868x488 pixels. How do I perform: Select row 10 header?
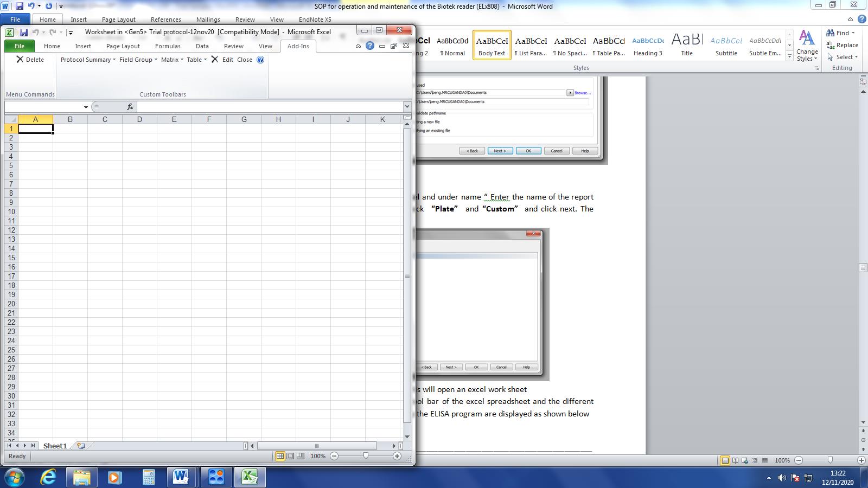pyautogui.click(x=11, y=211)
